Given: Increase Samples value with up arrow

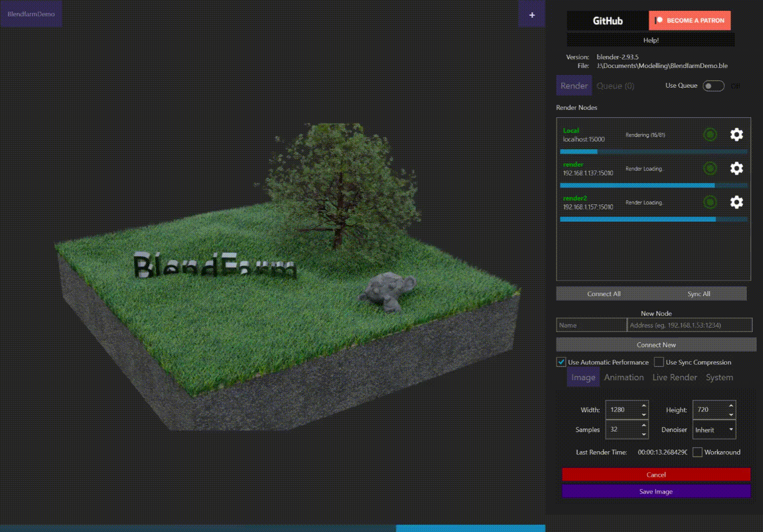Looking at the screenshot, I should point(644,425).
